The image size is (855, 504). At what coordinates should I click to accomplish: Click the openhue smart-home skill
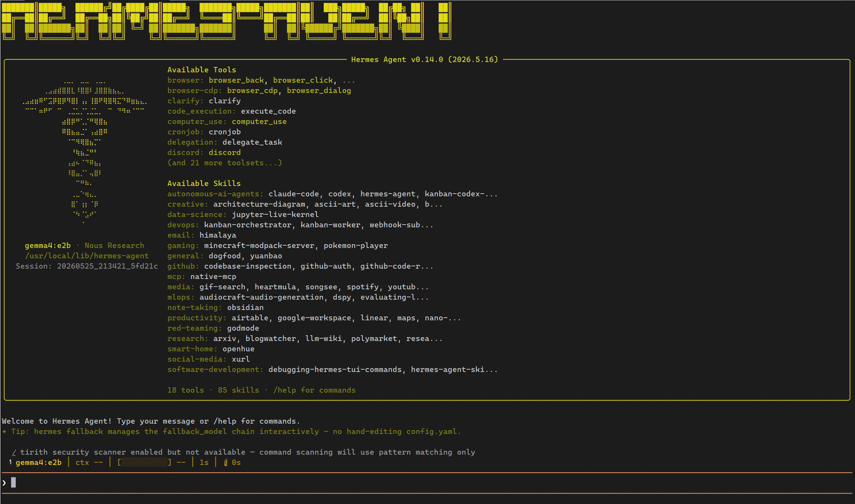(239, 349)
